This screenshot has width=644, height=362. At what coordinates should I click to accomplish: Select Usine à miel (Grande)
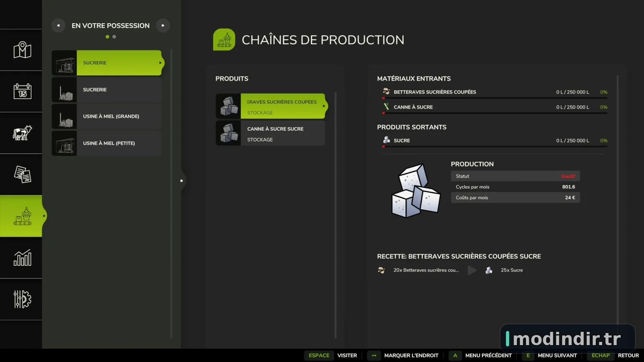(107, 116)
